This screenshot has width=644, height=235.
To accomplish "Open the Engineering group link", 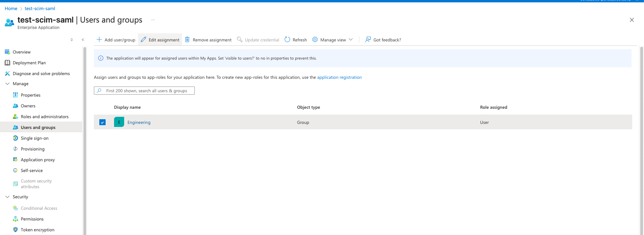I will coord(139,123).
